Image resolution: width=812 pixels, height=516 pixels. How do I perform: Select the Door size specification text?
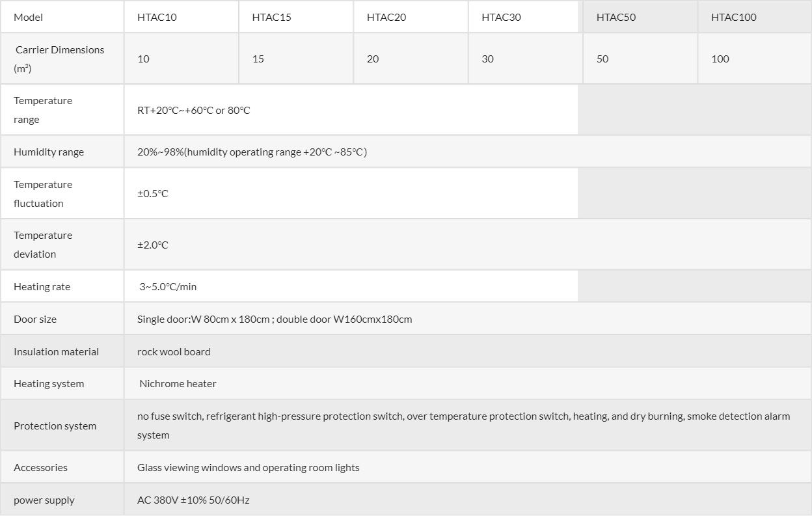point(275,319)
